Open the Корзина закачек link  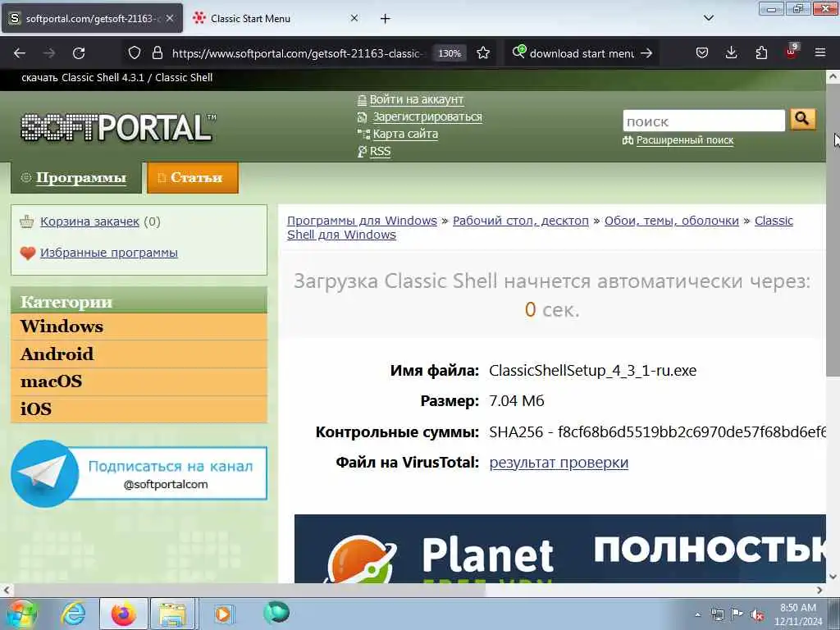[x=89, y=221]
